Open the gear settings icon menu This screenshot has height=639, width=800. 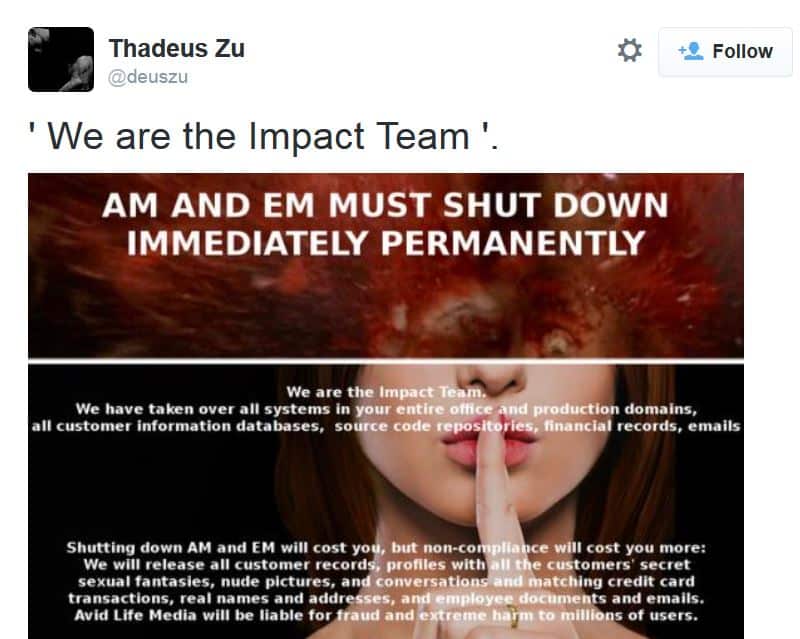pyautogui.click(x=630, y=51)
